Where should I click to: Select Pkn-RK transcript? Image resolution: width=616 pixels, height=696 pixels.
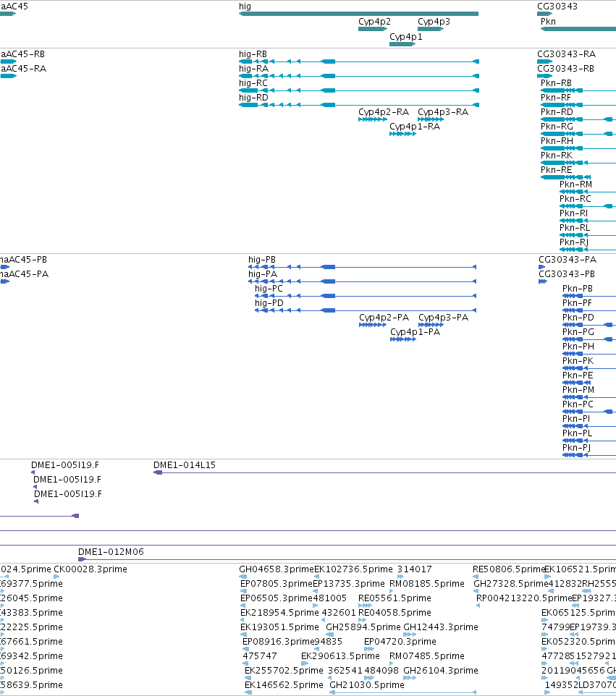557,156
